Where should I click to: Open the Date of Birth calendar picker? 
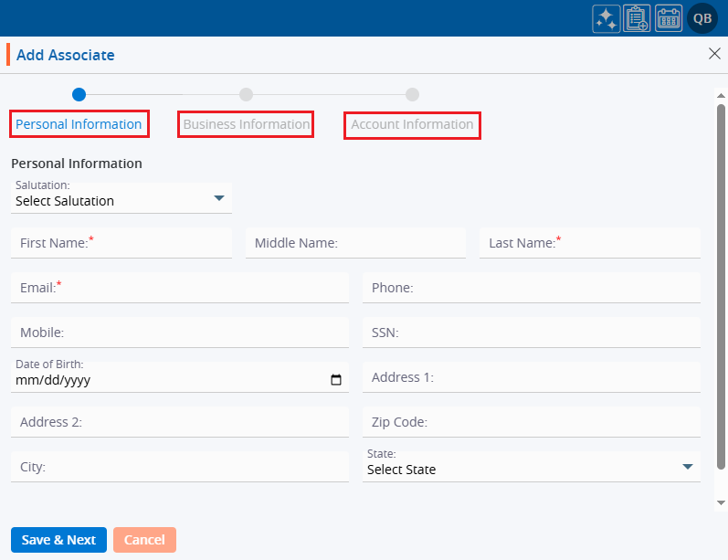pyautogui.click(x=336, y=380)
